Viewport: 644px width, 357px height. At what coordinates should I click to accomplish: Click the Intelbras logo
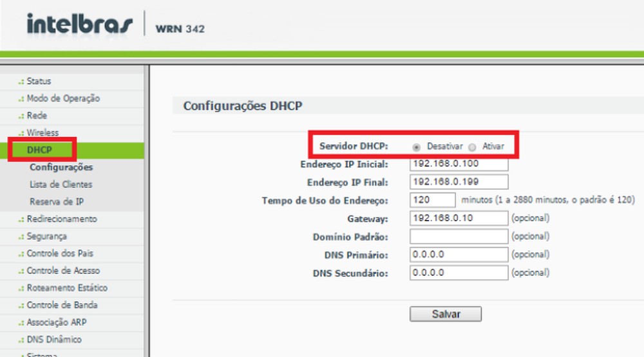[x=79, y=24]
